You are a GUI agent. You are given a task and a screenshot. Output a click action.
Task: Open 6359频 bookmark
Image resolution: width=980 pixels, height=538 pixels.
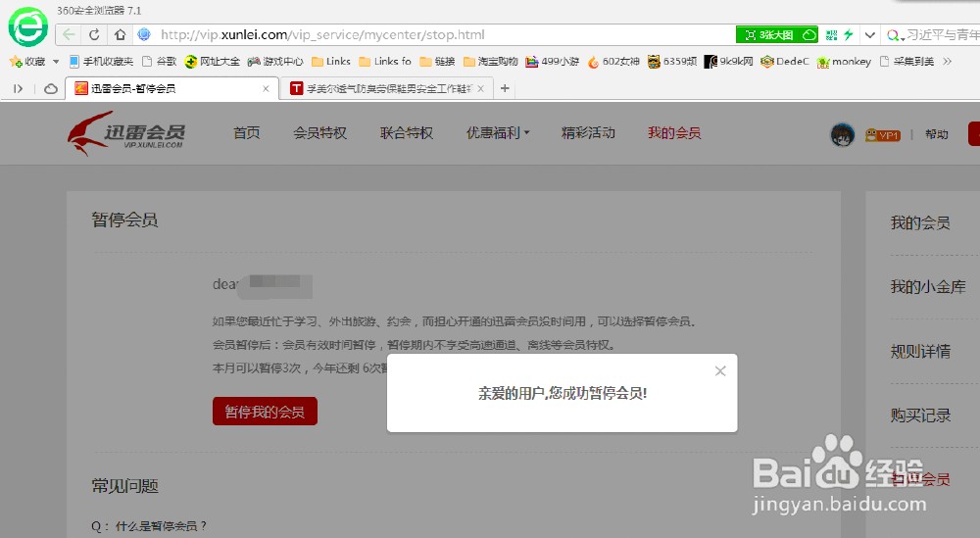pyautogui.click(x=672, y=61)
